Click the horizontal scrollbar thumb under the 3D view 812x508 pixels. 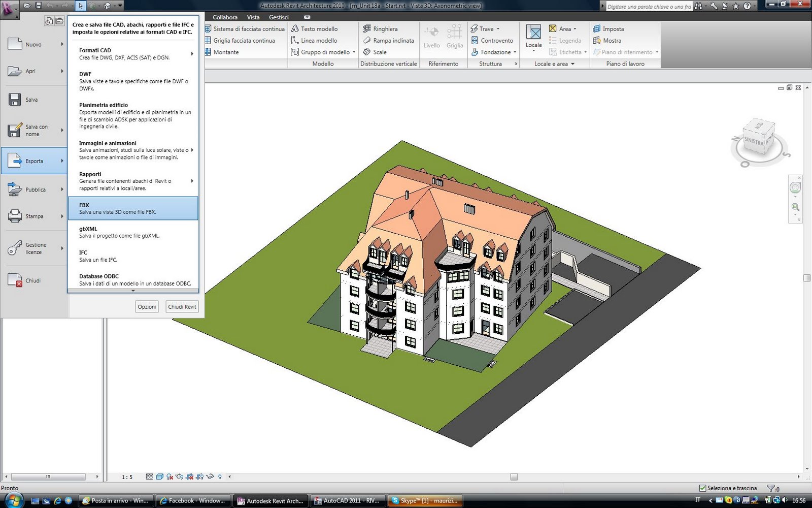click(514, 477)
